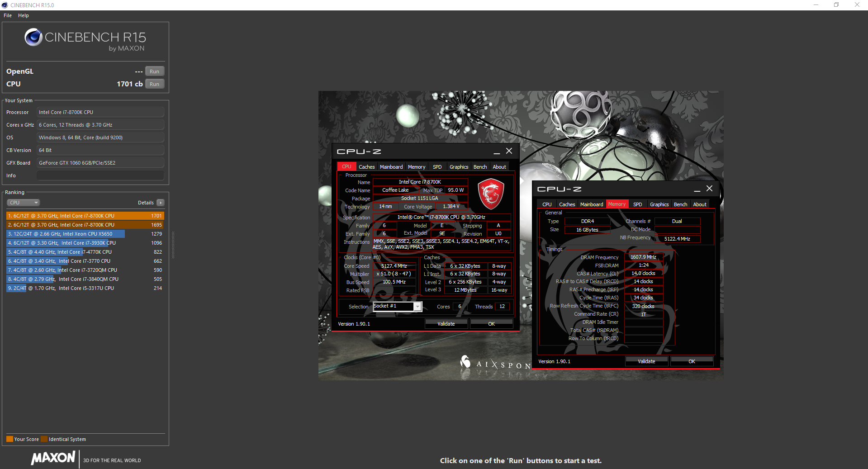Switch to Mainboard tab in CPU-Z Memory window
This screenshot has width=868, height=469.
[592, 204]
